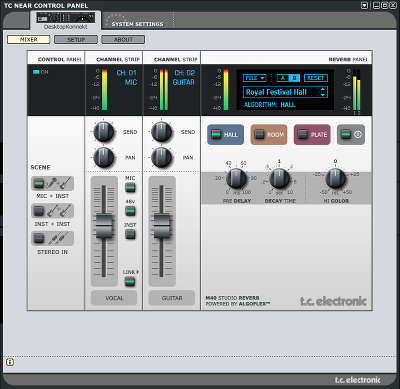This screenshot has width=400, height=389.
Task: Click the reverb output level meter
Action: (357, 89)
